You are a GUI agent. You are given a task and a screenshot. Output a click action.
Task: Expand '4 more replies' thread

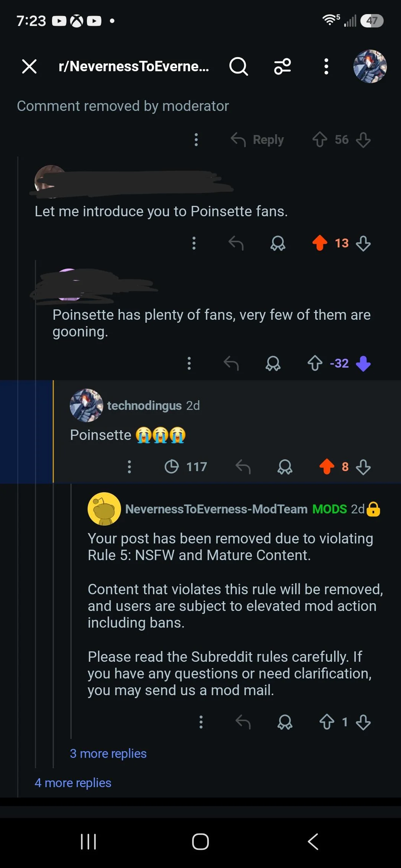pyautogui.click(x=73, y=783)
